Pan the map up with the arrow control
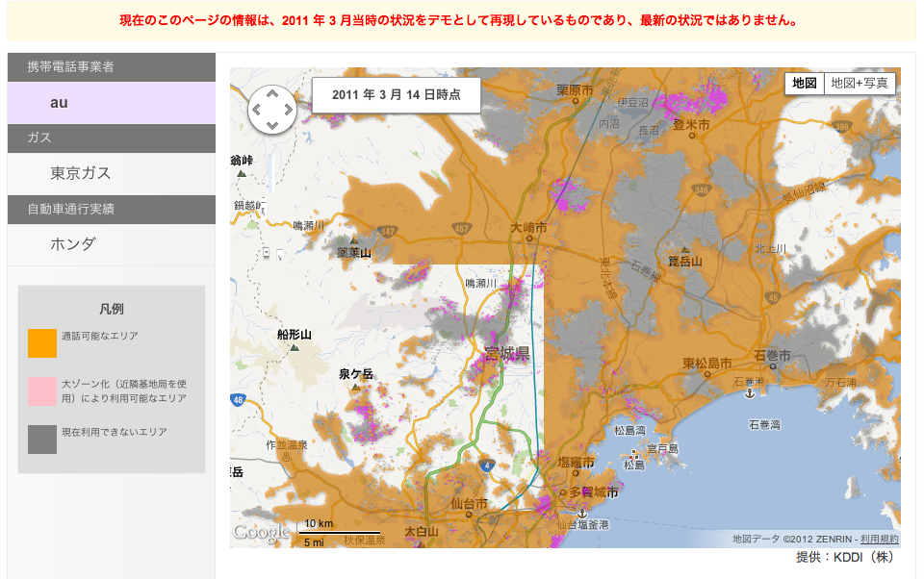 [272, 93]
